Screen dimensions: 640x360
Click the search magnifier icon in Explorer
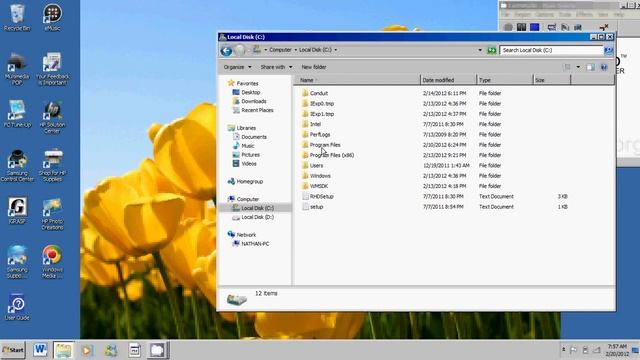point(609,50)
